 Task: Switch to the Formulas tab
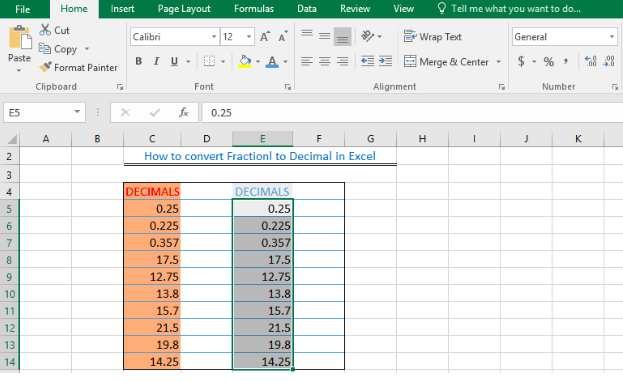253,9
